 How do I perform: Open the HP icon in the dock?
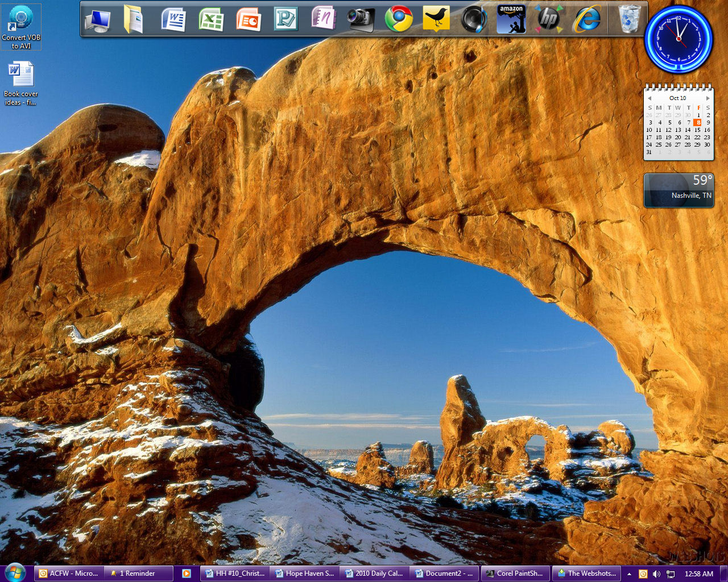(548, 19)
